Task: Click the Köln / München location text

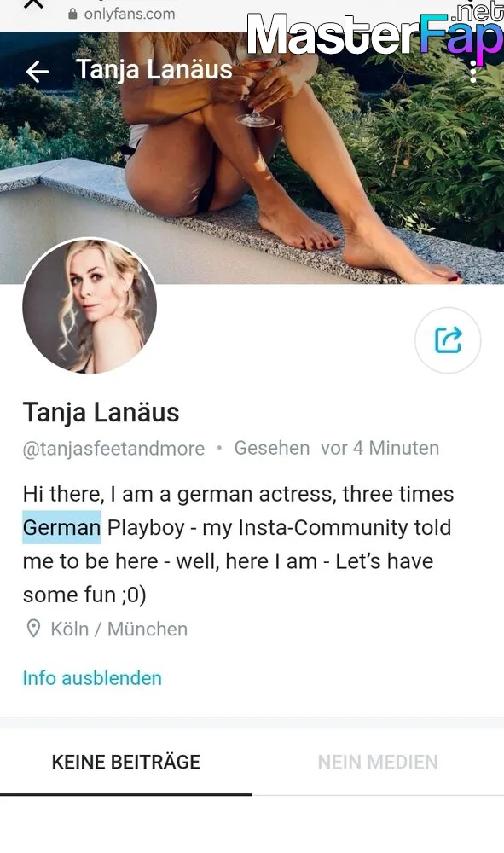Action: 119,629
